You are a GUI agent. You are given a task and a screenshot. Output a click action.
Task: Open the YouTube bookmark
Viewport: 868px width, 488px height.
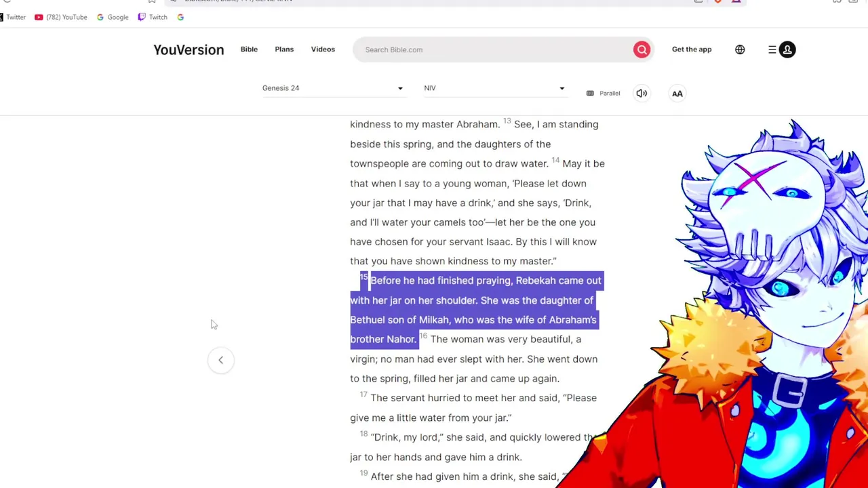pos(61,17)
